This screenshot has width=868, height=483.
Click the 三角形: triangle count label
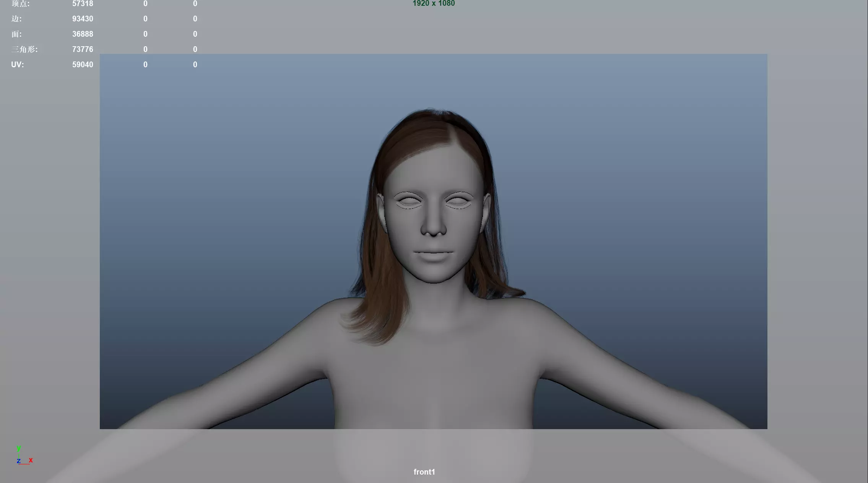pos(24,49)
